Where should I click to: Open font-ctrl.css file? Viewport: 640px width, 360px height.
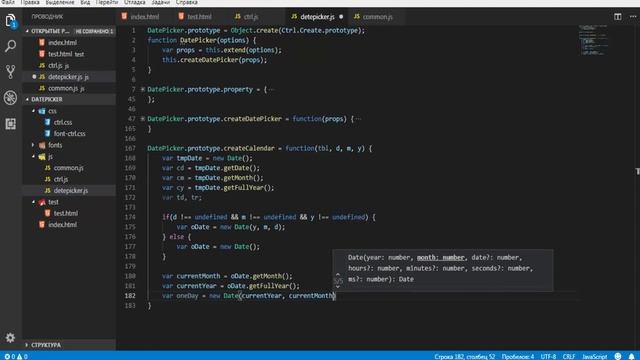69,133
